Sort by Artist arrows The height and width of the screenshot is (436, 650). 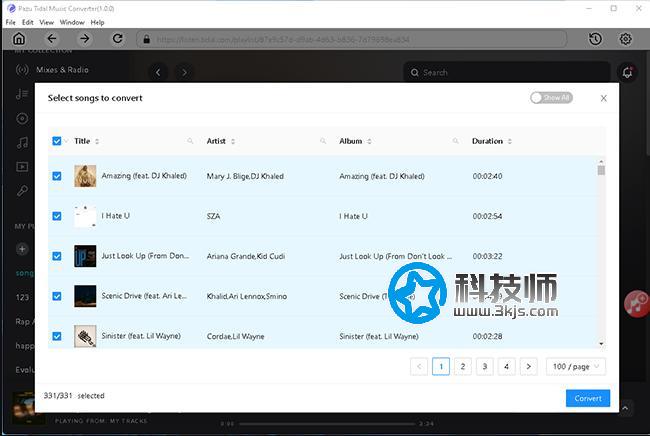point(233,141)
